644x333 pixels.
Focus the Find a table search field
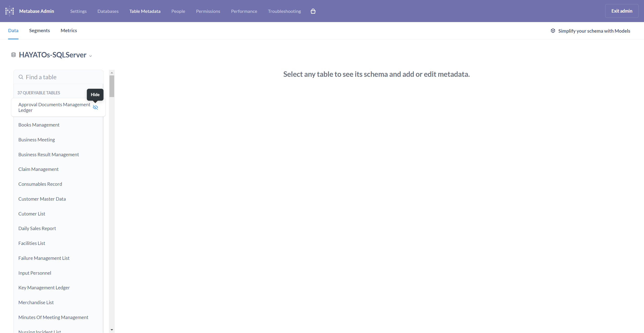58,77
